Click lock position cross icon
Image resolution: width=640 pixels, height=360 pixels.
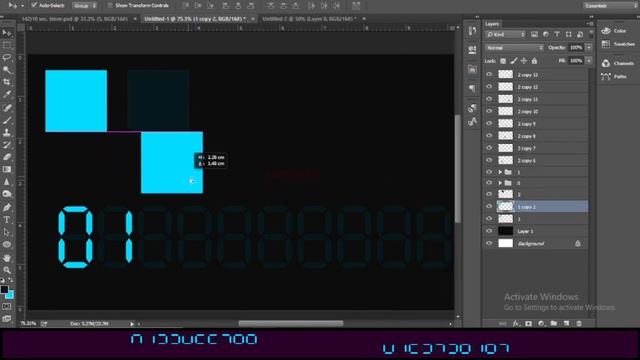pos(524,61)
